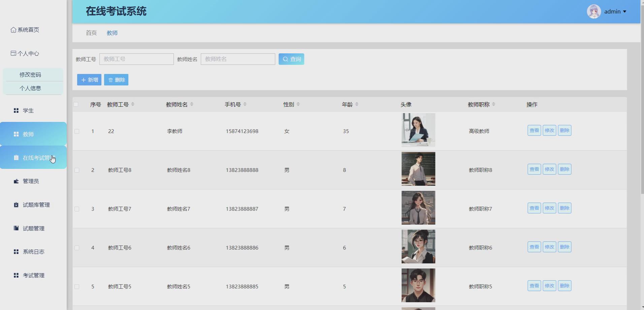Open 考试管理 in the sidebar

point(33,275)
